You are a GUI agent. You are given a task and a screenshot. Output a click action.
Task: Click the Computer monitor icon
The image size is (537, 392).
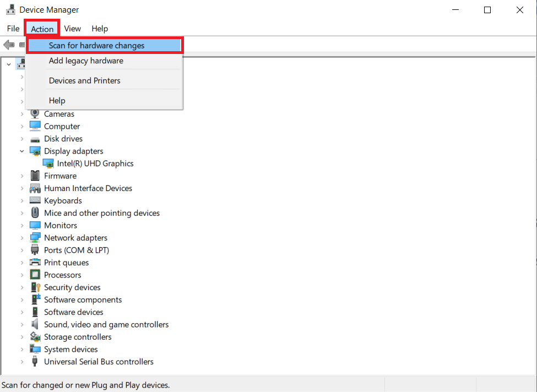click(35, 126)
